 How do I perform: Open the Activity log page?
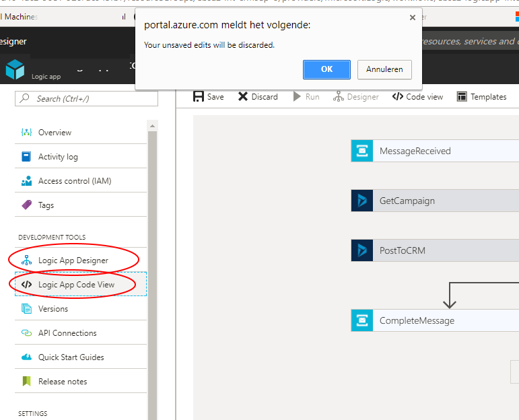pos(58,157)
